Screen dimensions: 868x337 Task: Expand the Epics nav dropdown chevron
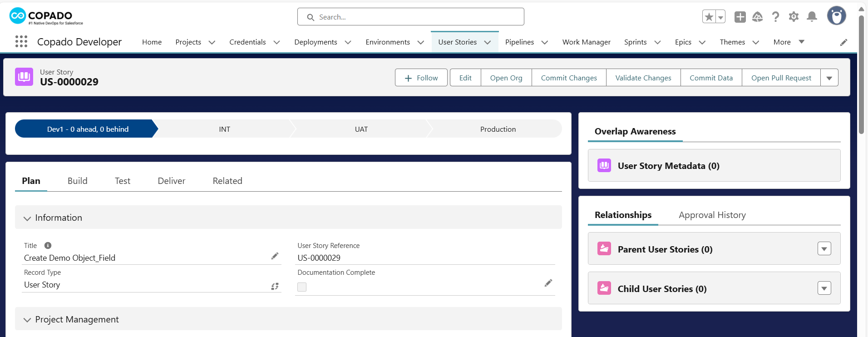click(702, 42)
